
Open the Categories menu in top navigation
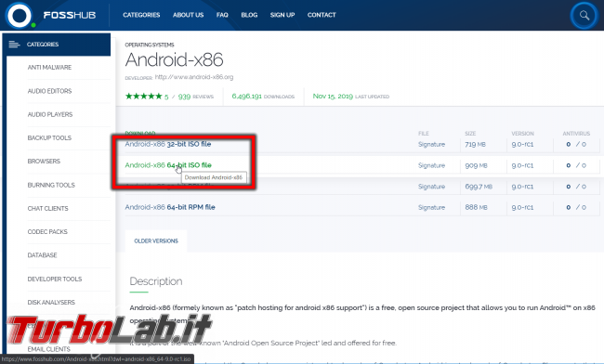(141, 15)
